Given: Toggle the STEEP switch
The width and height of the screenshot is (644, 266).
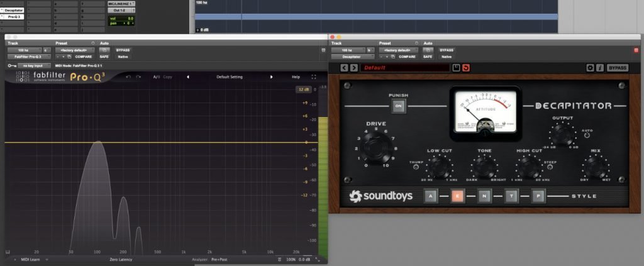Looking at the screenshot, I should [x=550, y=167].
